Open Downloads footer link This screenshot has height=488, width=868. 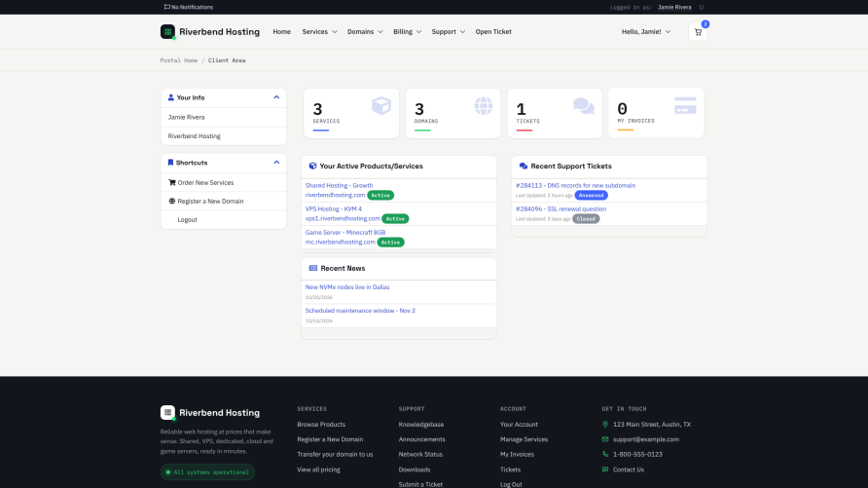[415, 469]
